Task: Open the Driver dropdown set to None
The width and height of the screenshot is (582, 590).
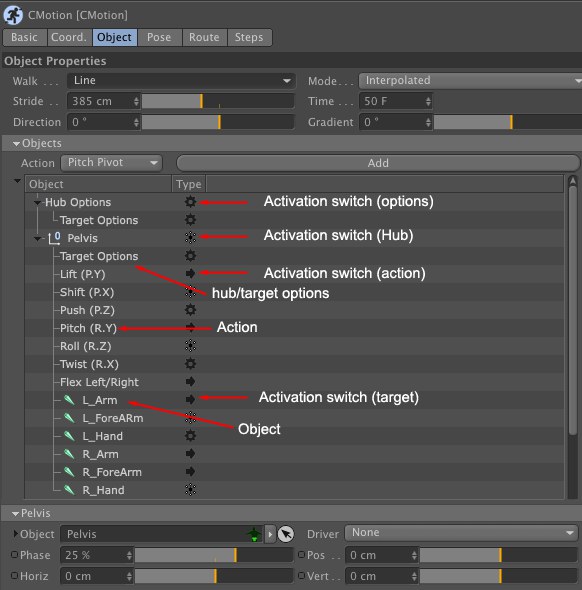Action: 461,533
